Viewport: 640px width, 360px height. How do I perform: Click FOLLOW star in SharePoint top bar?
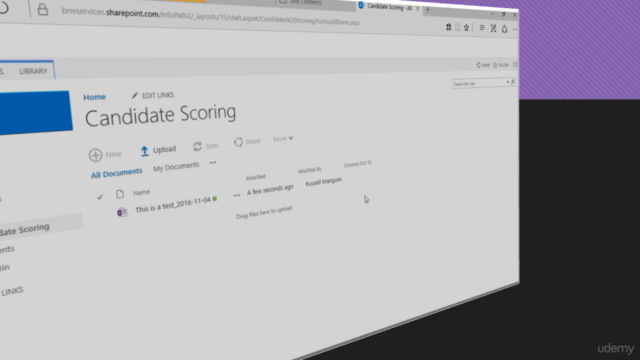pyautogui.click(x=501, y=65)
